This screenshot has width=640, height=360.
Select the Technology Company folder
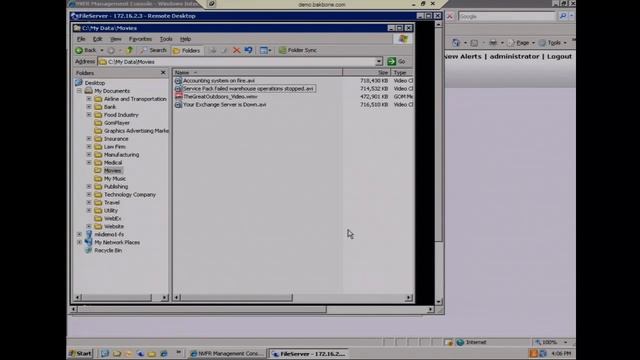coord(130,195)
